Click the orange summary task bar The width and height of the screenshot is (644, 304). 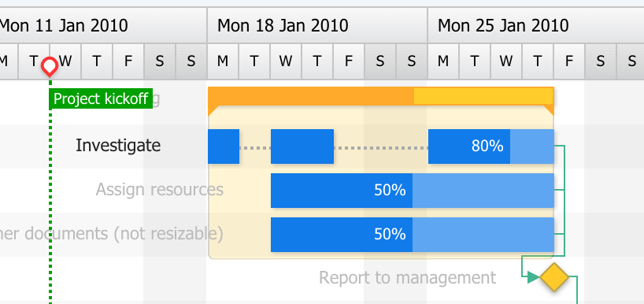pos(381,96)
